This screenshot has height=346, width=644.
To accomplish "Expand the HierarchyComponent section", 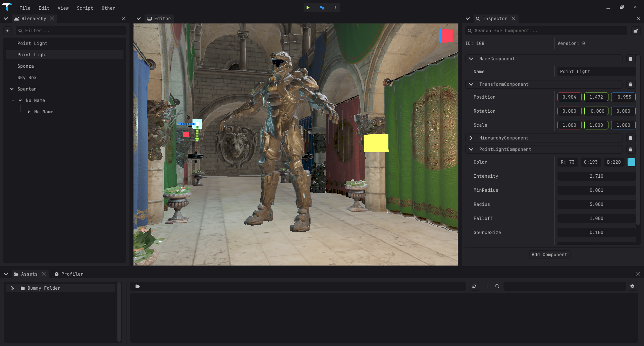I will pos(471,138).
